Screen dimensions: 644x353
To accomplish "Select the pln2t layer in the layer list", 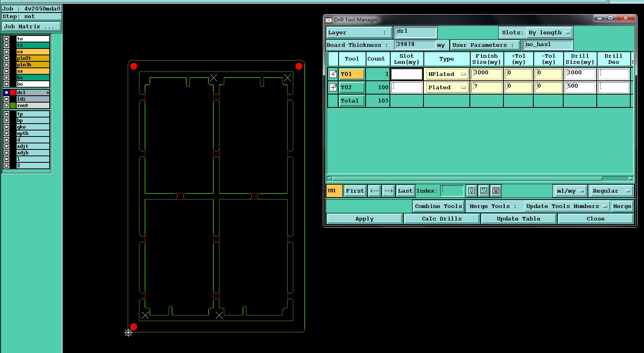I will point(33,58).
